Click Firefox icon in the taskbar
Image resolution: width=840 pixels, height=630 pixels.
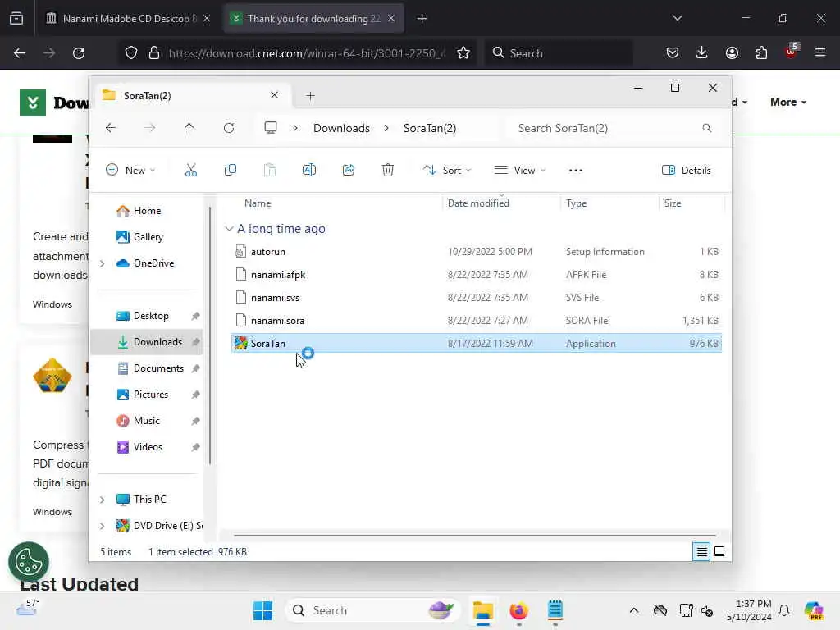coord(518,610)
